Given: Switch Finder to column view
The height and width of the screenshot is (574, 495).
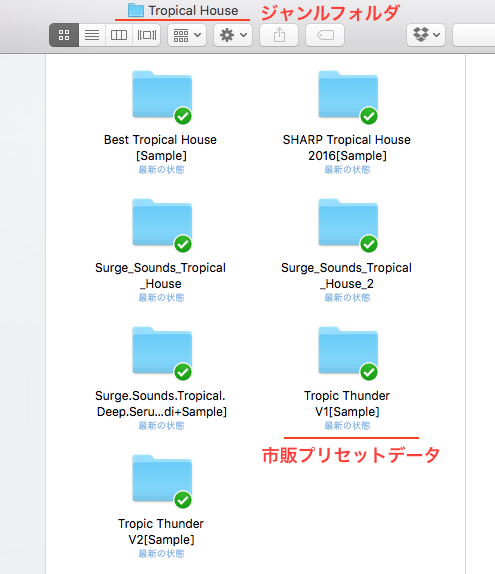Looking at the screenshot, I should tap(119, 35).
